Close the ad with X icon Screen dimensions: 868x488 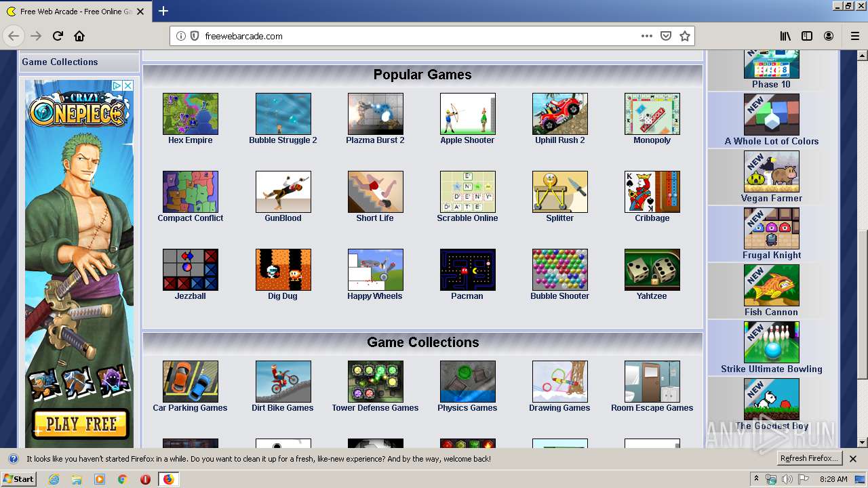click(127, 85)
